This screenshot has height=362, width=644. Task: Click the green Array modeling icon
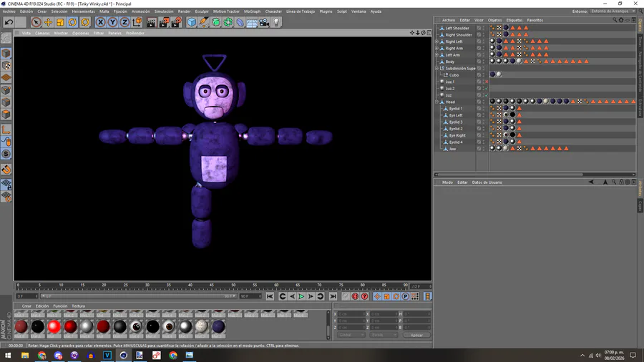228,22
